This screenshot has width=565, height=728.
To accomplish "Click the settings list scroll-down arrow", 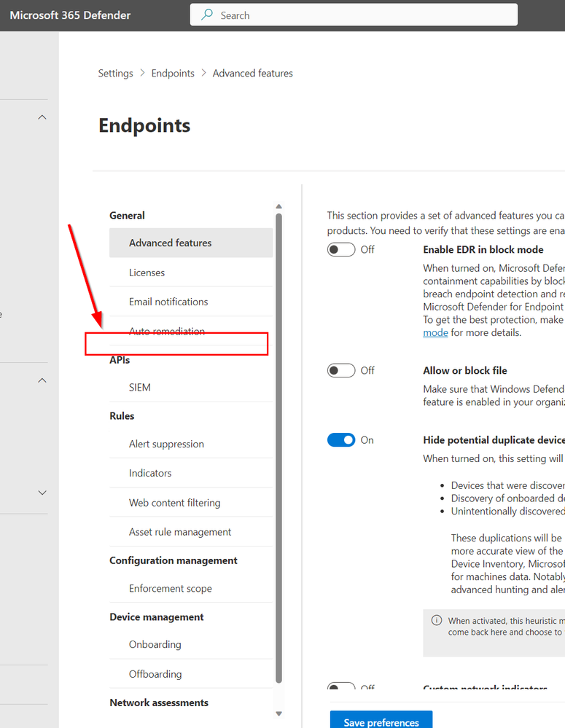I will click(278, 713).
